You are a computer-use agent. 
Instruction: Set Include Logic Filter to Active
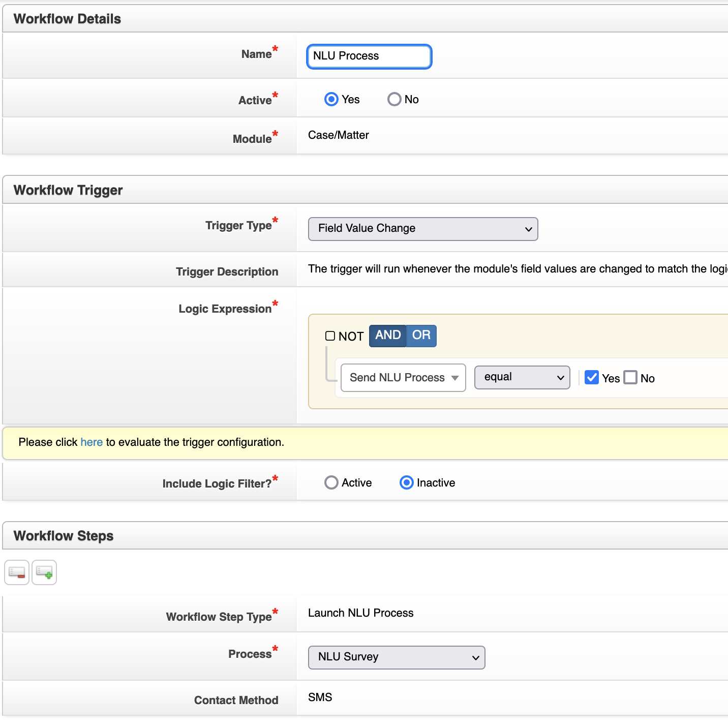click(x=331, y=482)
